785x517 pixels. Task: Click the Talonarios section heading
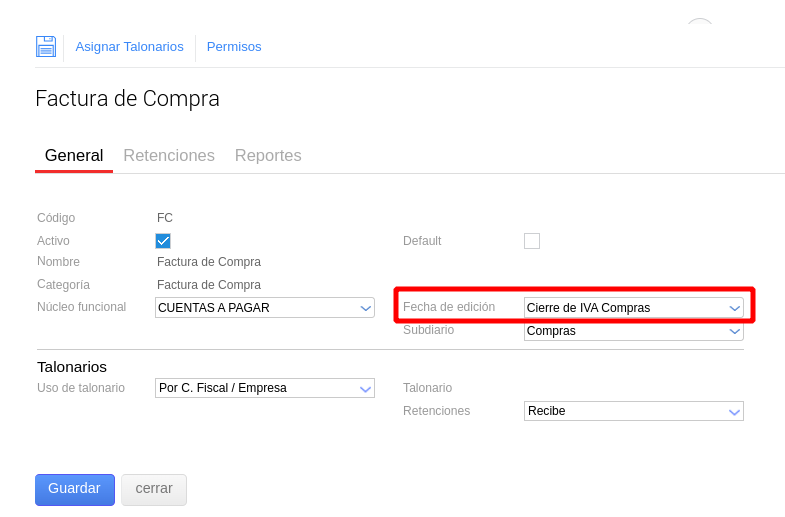pyautogui.click(x=72, y=367)
